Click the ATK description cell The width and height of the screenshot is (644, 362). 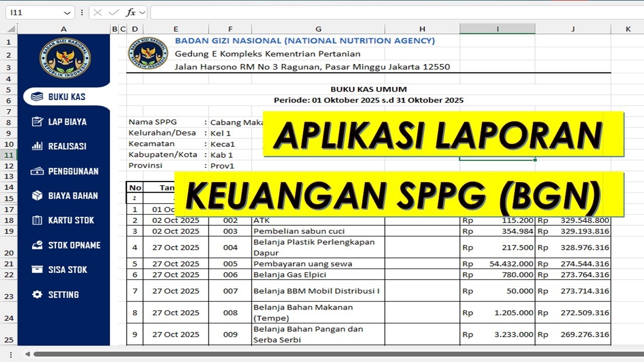pyautogui.click(x=318, y=220)
